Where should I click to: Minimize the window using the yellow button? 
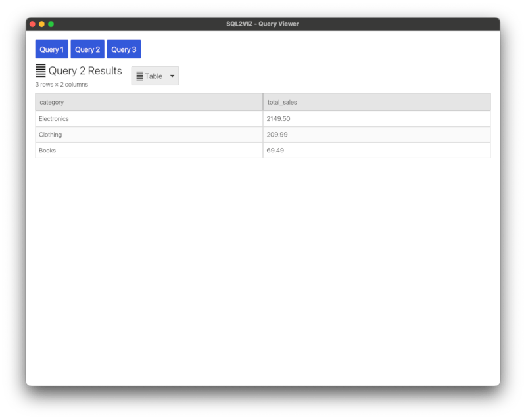pyautogui.click(x=41, y=24)
